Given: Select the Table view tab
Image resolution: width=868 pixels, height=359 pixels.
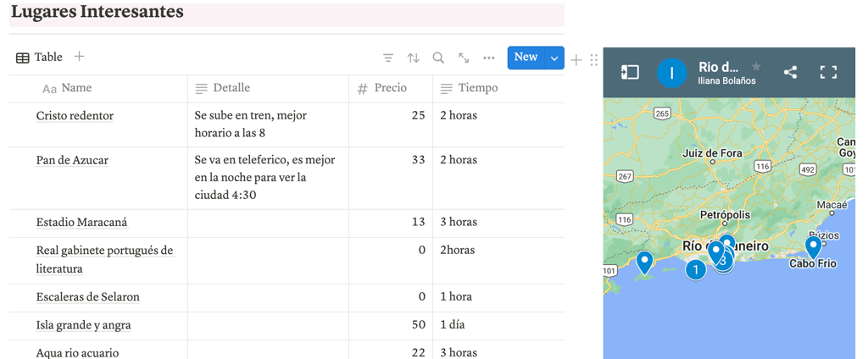Looking at the screenshot, I should coord(39,58).
